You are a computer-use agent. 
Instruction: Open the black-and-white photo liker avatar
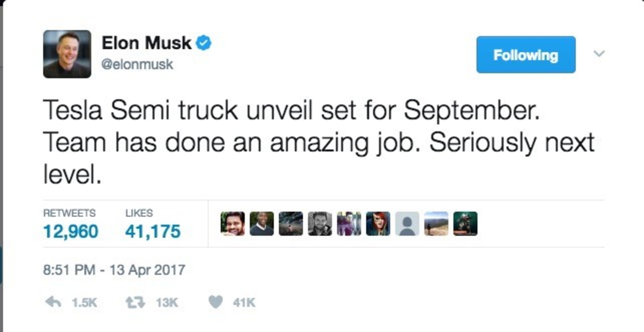click(320, 224)
